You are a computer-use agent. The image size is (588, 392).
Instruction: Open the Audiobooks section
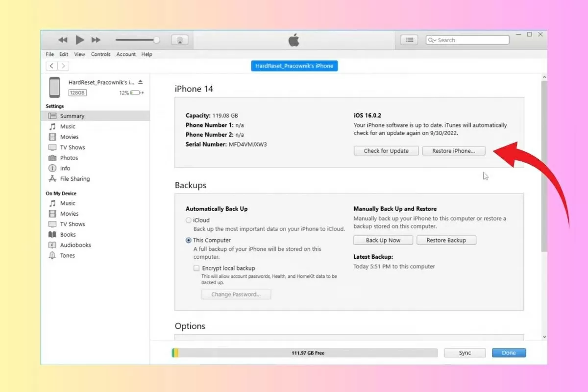(74, 245)
